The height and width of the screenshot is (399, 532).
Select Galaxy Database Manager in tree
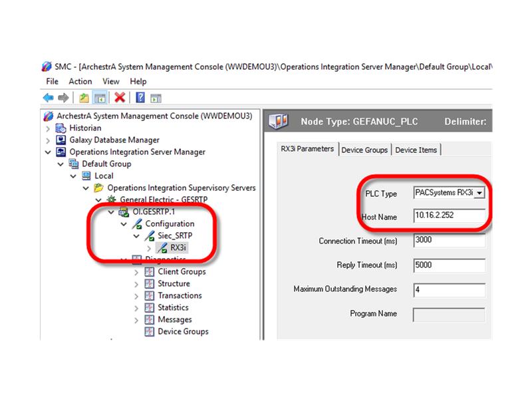(x=114, y=140)
